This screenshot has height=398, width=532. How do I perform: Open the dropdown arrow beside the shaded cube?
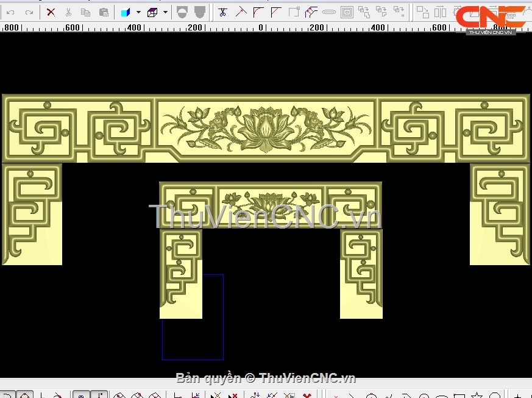pos(138,12)
